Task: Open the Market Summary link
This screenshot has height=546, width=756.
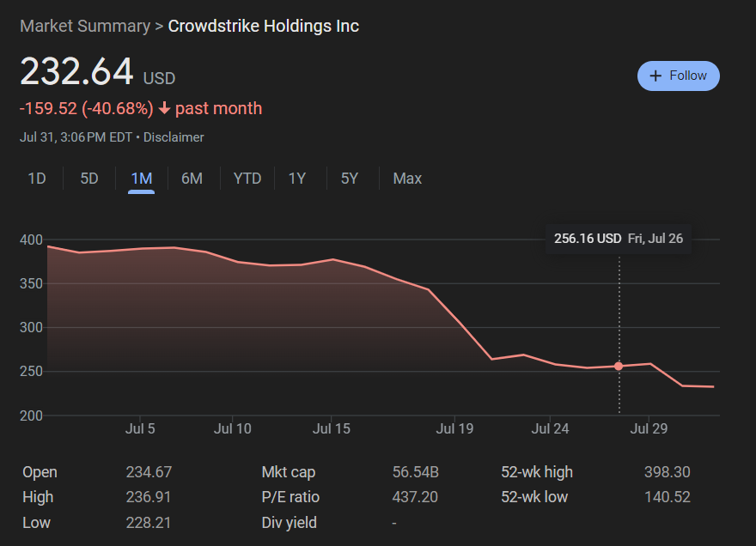Action: [x=85, y=26]
